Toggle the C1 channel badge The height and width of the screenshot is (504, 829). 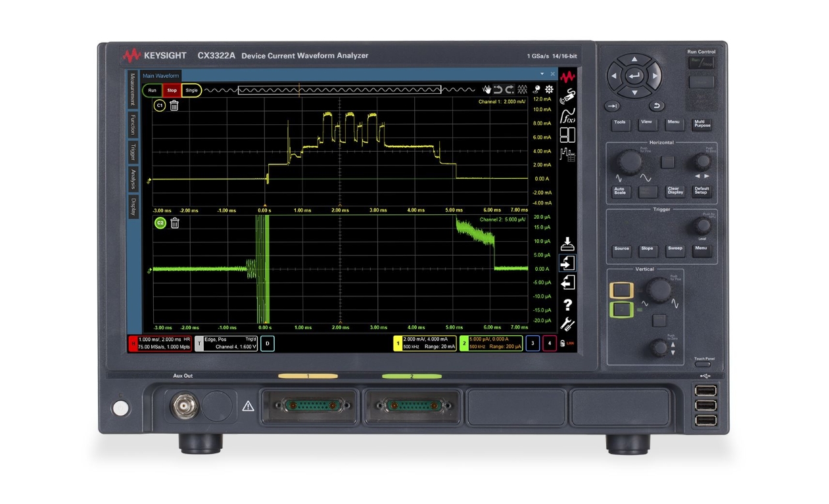click(159, 106)
